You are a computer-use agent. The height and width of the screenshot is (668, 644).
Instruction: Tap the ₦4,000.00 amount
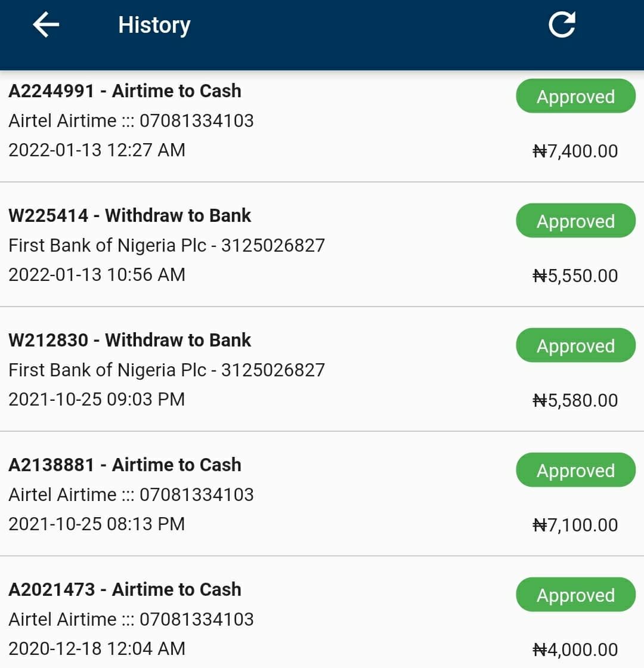point(575,650)
